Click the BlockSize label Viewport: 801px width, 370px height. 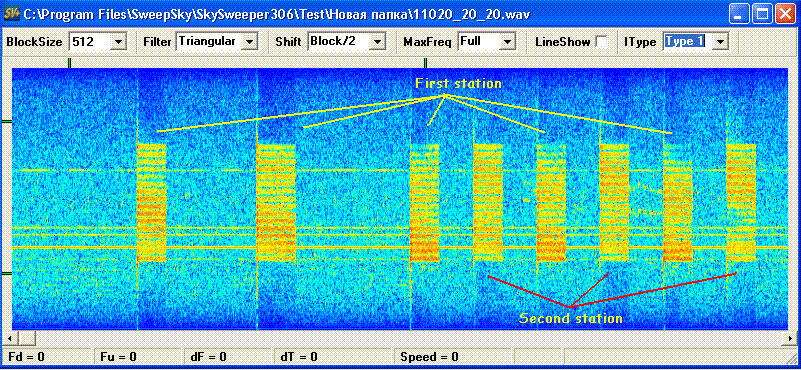(34, 42)
